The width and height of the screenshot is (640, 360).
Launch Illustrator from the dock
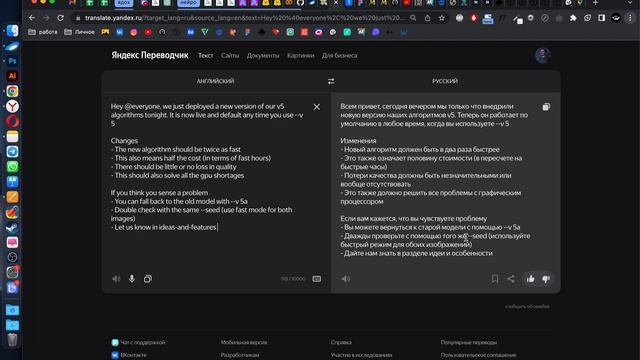[12, 76]
